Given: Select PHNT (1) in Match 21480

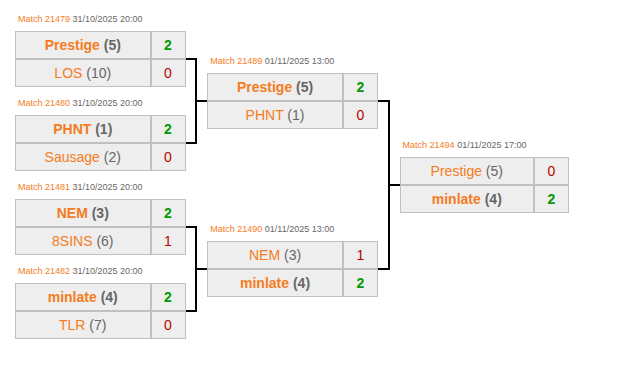Looking at the screenshot, I should tap(83, 129).
